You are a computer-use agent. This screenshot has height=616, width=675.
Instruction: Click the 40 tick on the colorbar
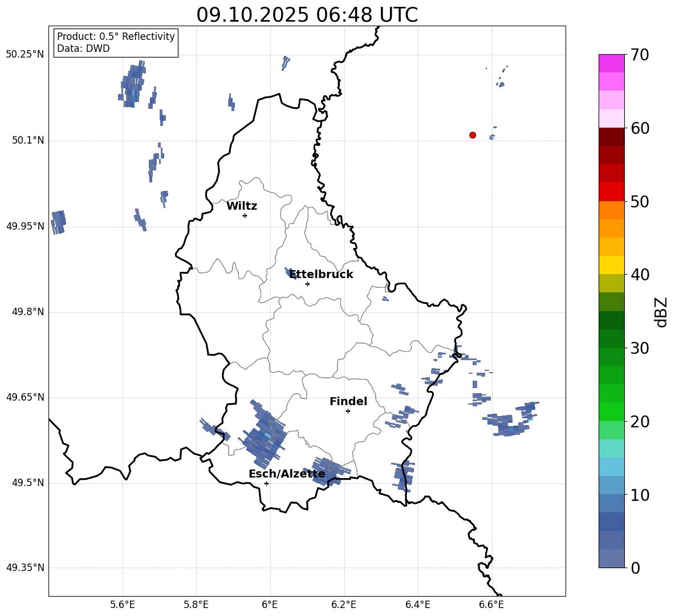coord(640,275)
